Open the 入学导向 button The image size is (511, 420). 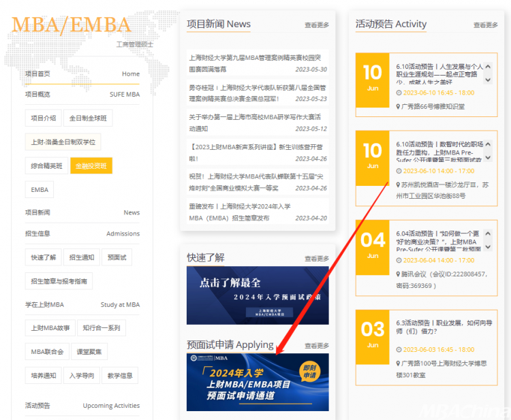point(82,375)
